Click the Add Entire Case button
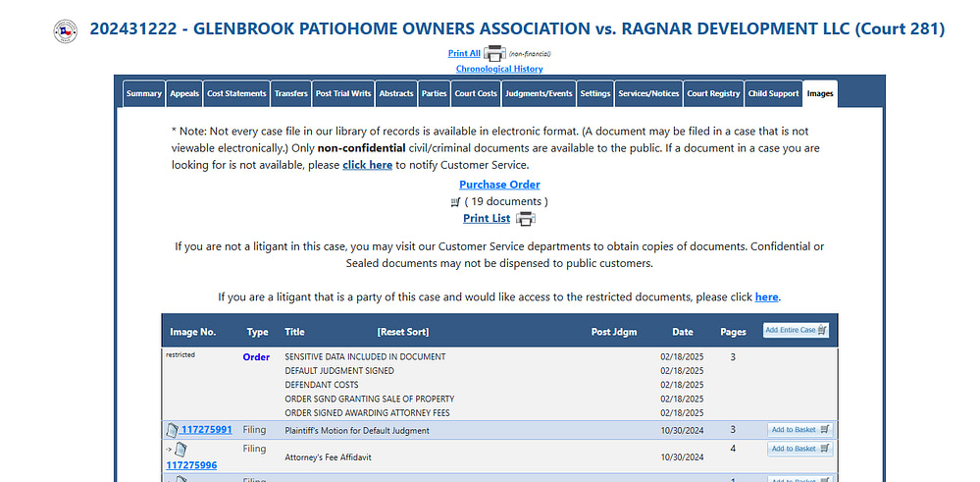This screenshot has height=482, width=980. pyautogui.click(x=797, y=330)
